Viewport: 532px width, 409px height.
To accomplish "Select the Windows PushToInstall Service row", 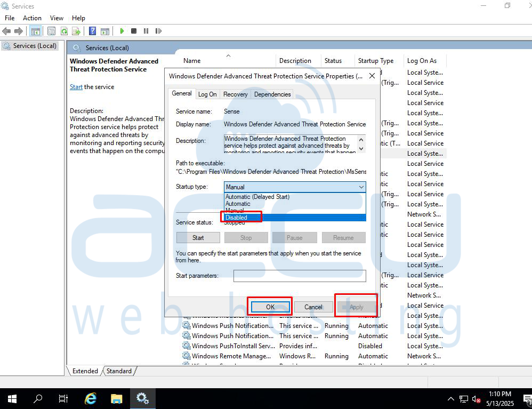I will pos(314,346).
